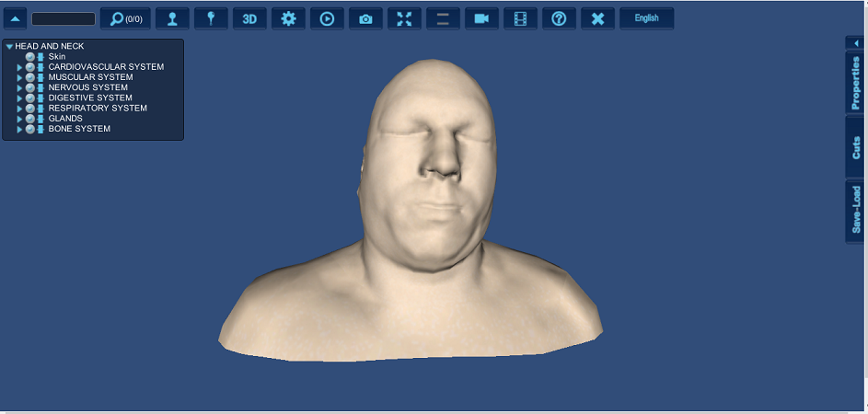Expand the NERVOUS SYSTEM node arrow
The width and height of the screenshot is (868, 414).
click(19, 88)
